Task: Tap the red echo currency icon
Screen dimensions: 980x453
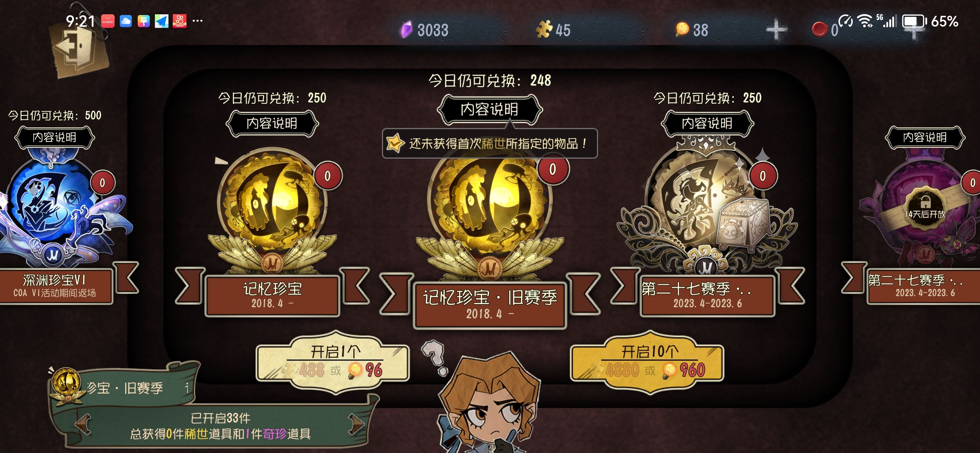Action: pyautogui.click(x=820, y=29)
